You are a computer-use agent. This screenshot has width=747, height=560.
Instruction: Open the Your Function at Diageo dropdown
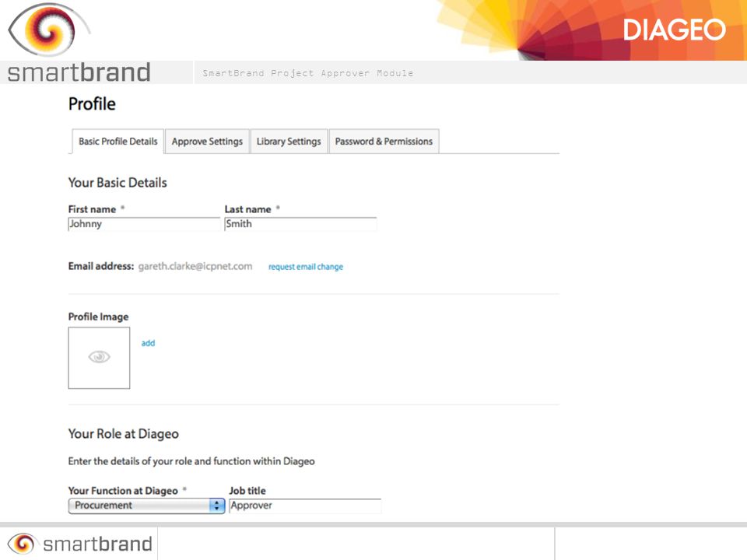[146, 506]
